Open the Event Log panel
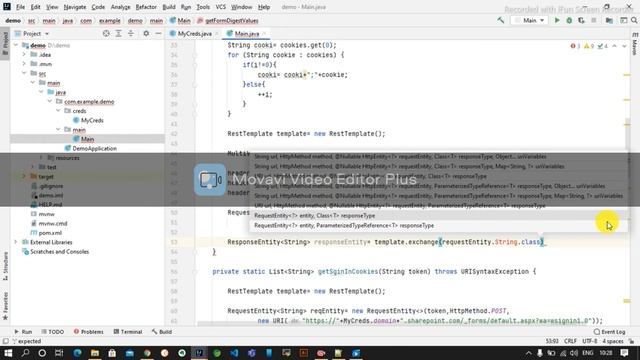This screenshot has width=640, height=360. (609, 332)
